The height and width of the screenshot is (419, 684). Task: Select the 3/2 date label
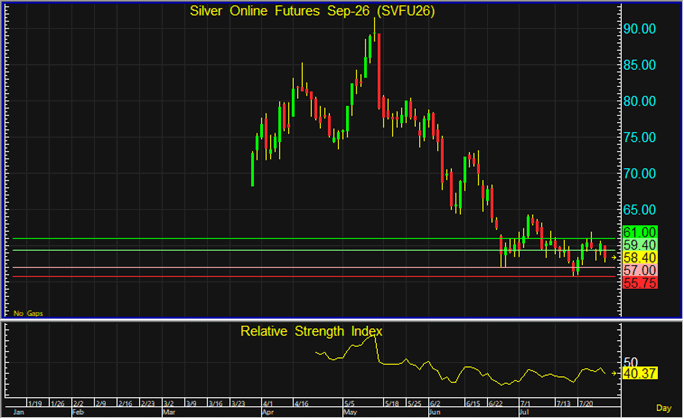[x=169, y=404]
